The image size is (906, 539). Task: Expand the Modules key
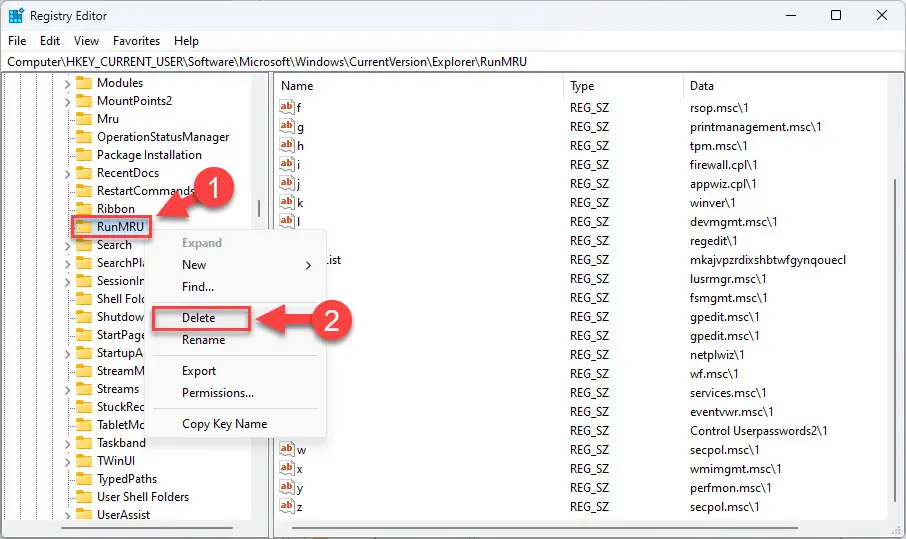pos(67,84)
